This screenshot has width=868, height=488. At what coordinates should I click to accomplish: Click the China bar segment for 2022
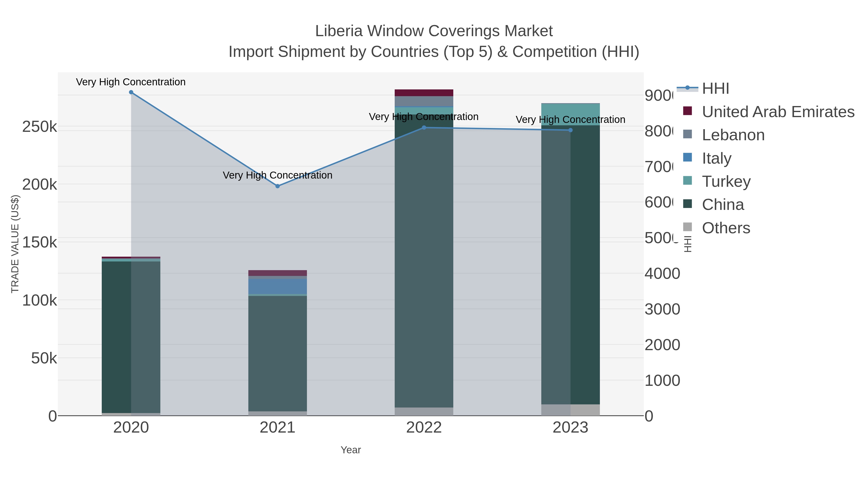pyautogui.click(x=424, y=261)
